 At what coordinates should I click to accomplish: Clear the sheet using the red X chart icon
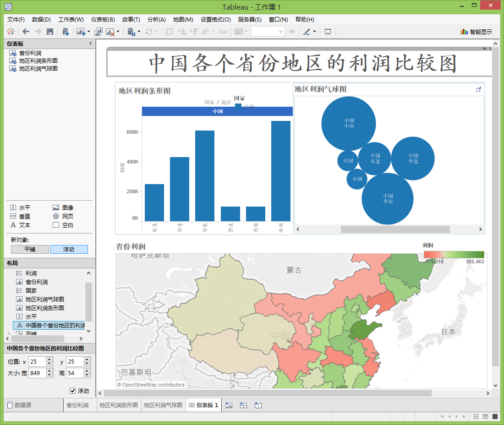coord(110,32)
